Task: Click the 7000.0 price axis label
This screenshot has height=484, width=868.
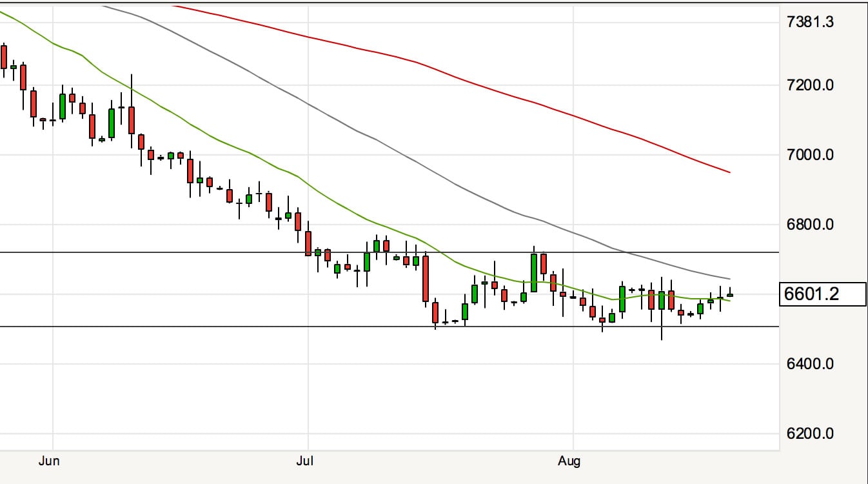Action: tap(810, 155)
